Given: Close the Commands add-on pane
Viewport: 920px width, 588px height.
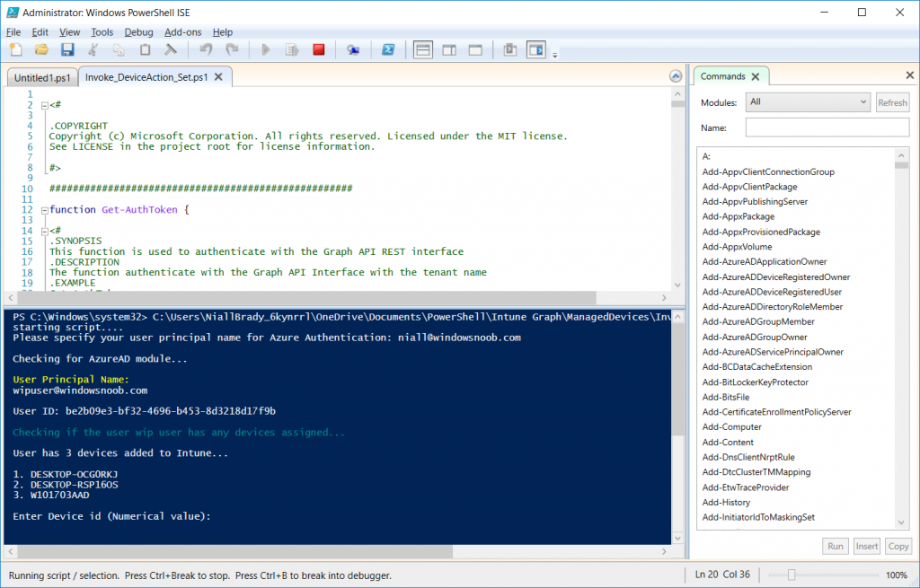Looking at the screenshot, I should (909, 75).
